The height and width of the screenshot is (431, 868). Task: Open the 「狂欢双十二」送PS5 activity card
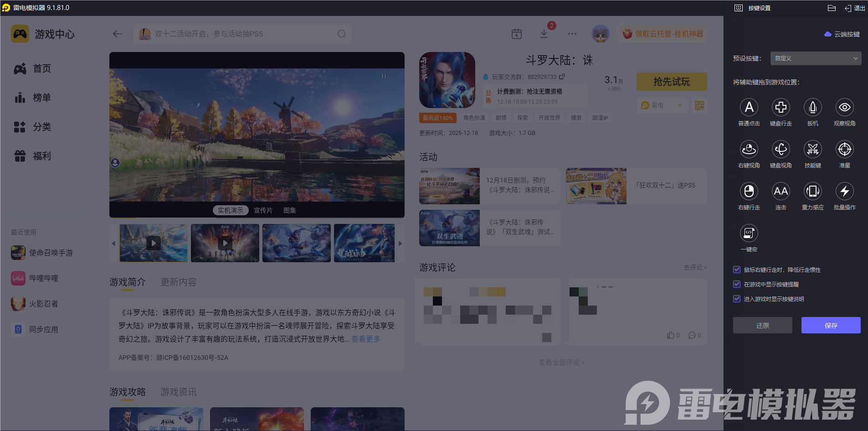point(637,186)
